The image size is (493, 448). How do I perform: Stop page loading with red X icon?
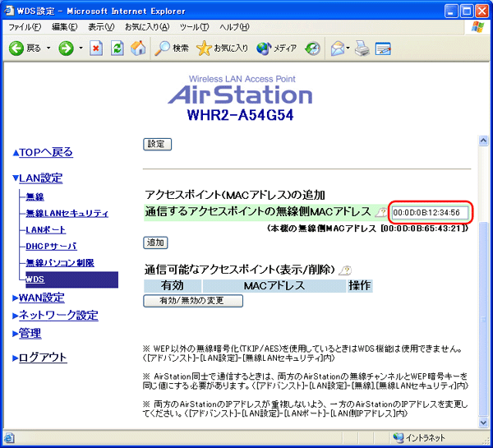(x=96, y=48)
